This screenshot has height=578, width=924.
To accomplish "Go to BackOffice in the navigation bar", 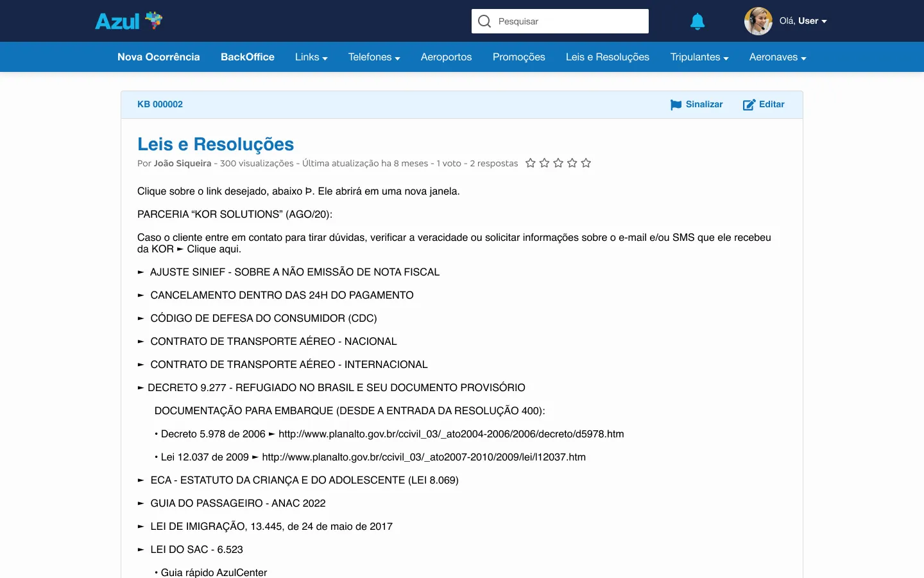I will coord(248,57).
